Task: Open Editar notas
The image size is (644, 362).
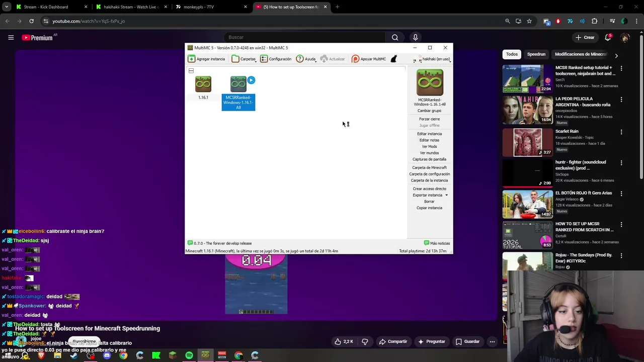Action: [x=429, y=140]
